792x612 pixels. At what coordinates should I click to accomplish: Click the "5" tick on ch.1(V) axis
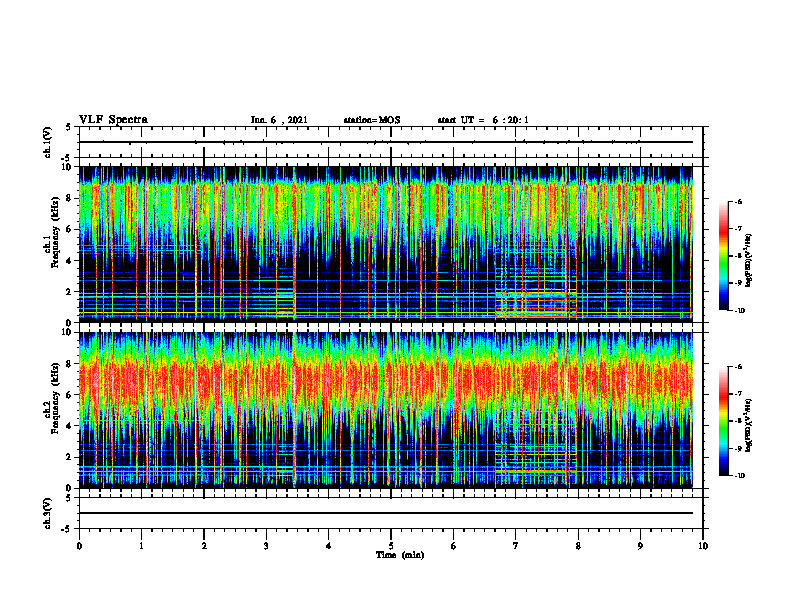pos(69,128)
